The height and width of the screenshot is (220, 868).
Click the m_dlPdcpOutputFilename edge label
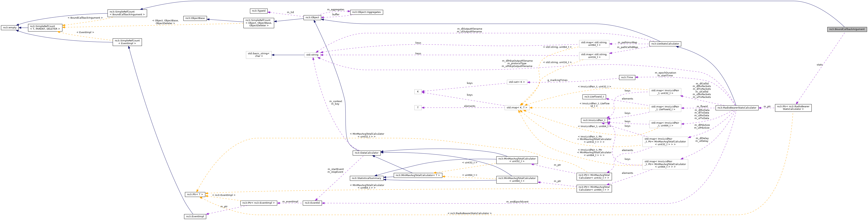(517, 61)
